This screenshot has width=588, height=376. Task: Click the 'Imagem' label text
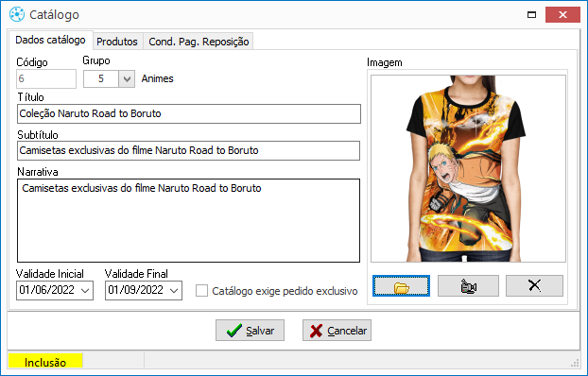point(385,62)
